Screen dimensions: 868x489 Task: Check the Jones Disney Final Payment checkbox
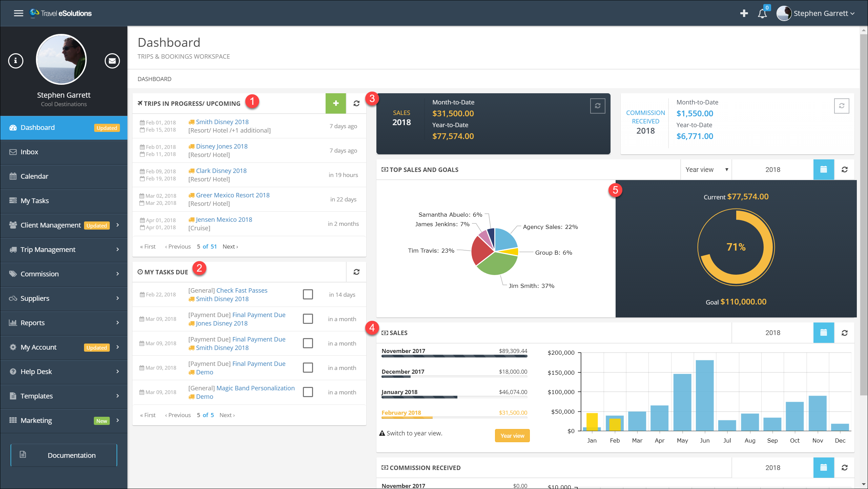tap(308, 318)
